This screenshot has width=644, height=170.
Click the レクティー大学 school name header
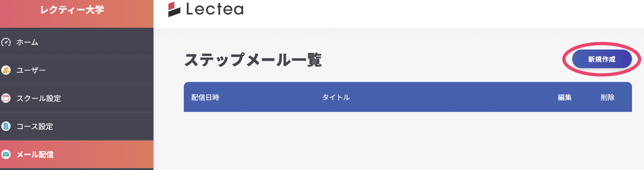(x=72, y=10)
